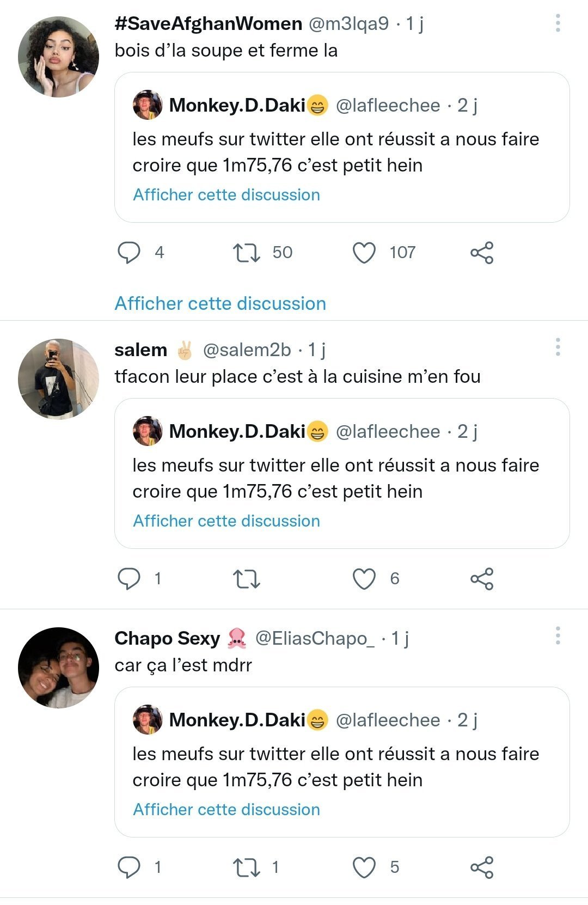Open more options on Chapo Sexy's tweet
Image resolution: width=588 pixels, height=905 pixels.
tap(558, 635)
